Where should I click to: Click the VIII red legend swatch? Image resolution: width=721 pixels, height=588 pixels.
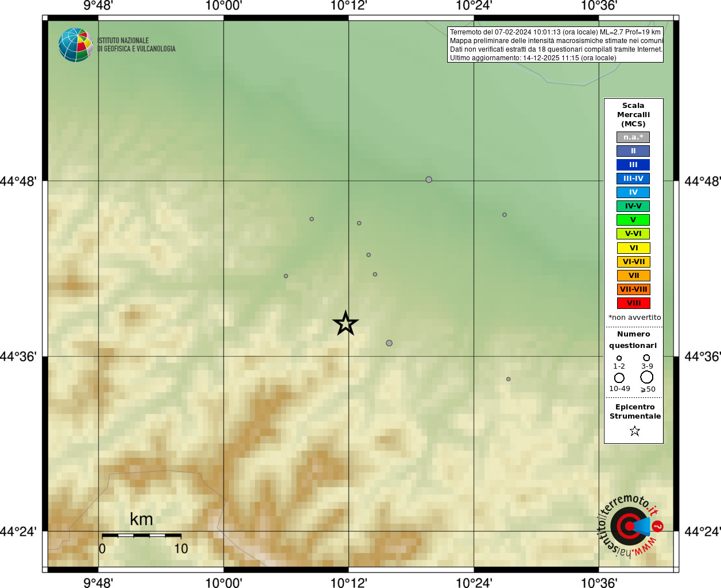coord(633,303)
